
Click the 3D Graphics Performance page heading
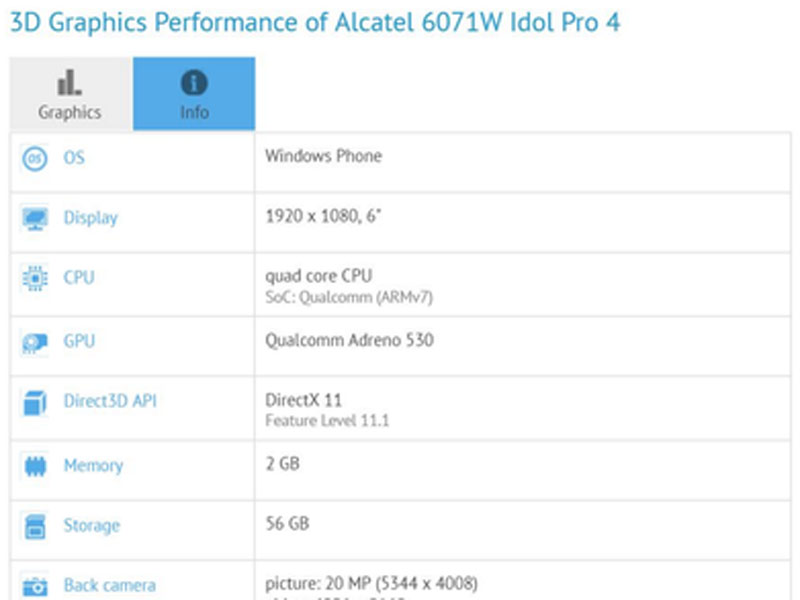pyautogui.click(x=315, y=22)
